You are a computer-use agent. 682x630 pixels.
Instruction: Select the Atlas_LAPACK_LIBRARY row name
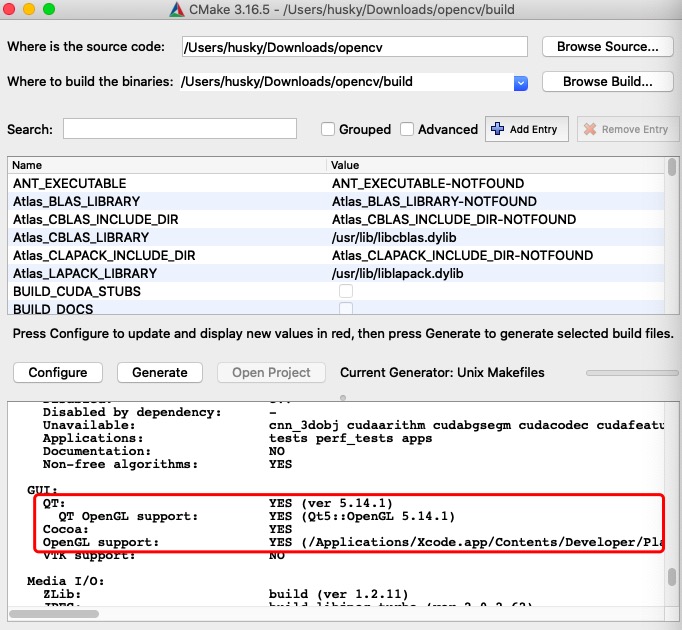[85, 273]
